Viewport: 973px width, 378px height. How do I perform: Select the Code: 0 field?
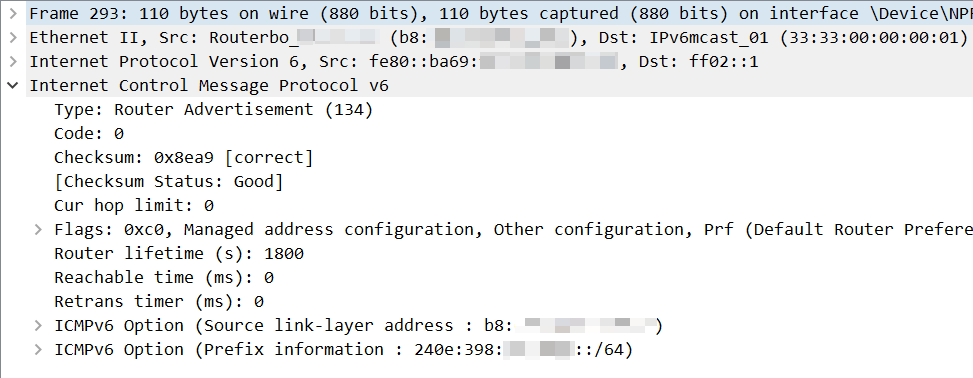coord(89,133)
